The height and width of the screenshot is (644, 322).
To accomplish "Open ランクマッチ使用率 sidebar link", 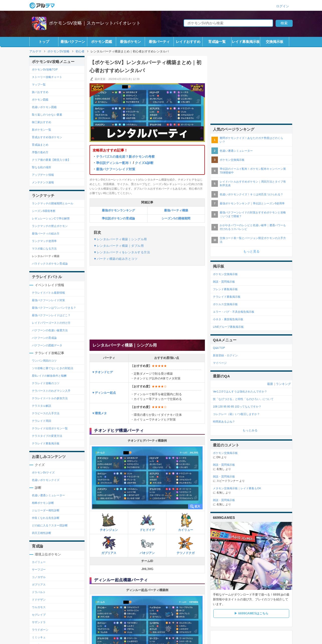I will (44, 241).
